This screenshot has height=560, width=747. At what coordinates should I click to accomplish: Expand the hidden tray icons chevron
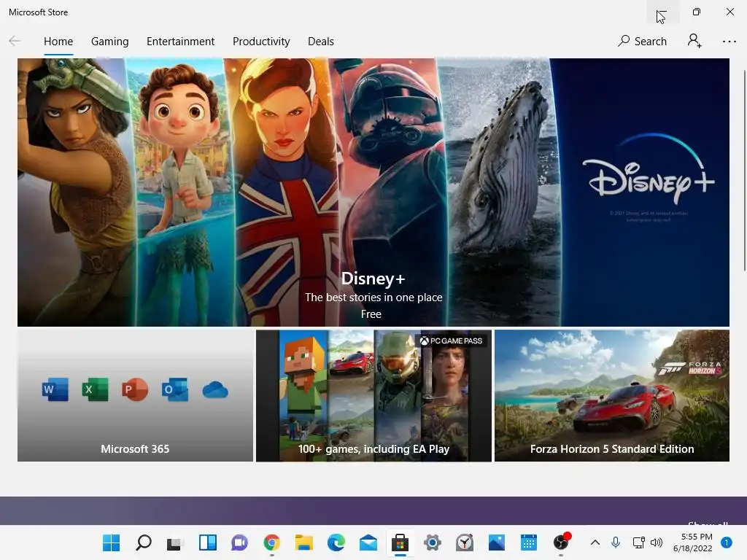tap(595, 542)
